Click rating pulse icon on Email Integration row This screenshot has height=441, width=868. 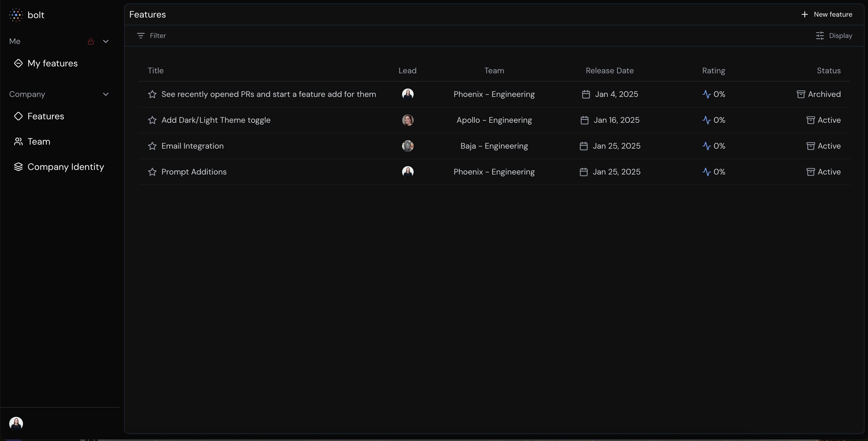pos(706,146)
